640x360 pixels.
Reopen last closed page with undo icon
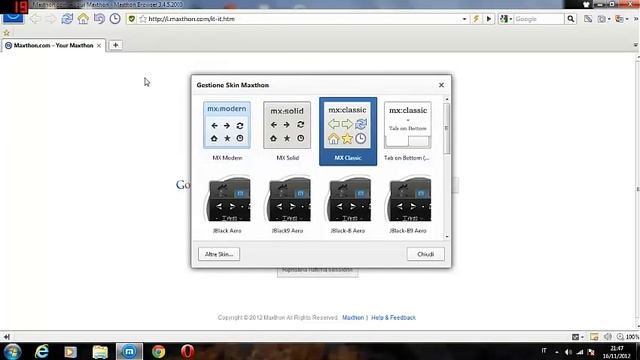tap(99, 19)
